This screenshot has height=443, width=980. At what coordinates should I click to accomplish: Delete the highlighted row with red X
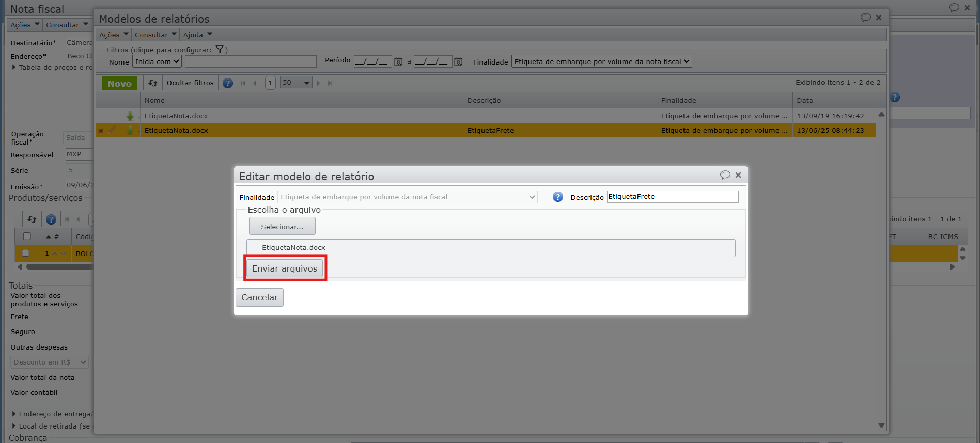coord(101,131)
